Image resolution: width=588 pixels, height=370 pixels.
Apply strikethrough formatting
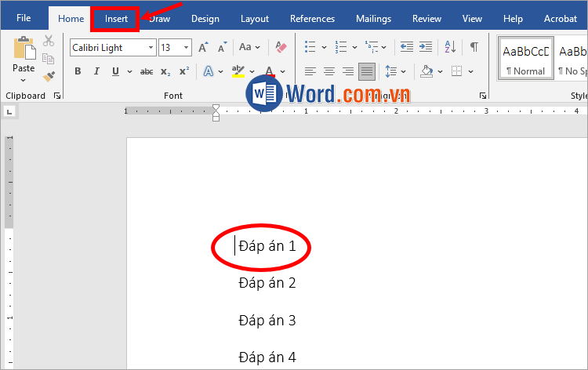[146, 71]
